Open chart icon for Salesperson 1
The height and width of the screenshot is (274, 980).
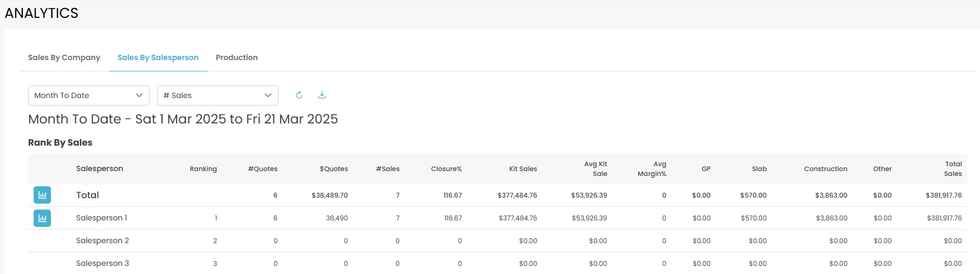coord(42,218)
